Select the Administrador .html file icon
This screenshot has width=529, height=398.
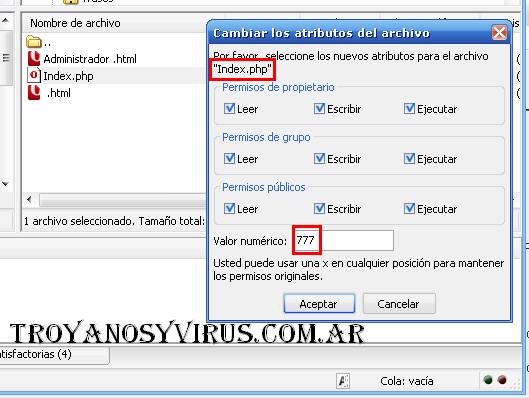(34, 59)
